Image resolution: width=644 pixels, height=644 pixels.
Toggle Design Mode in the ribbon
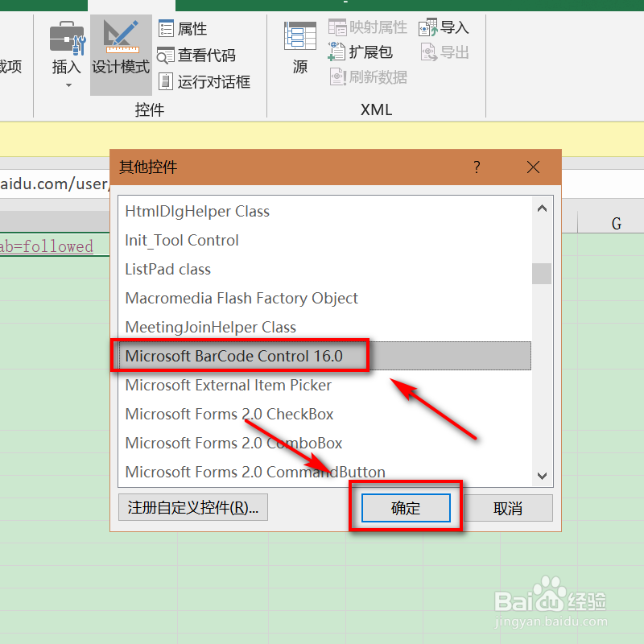pyautogui.click(x=121, y=55)
